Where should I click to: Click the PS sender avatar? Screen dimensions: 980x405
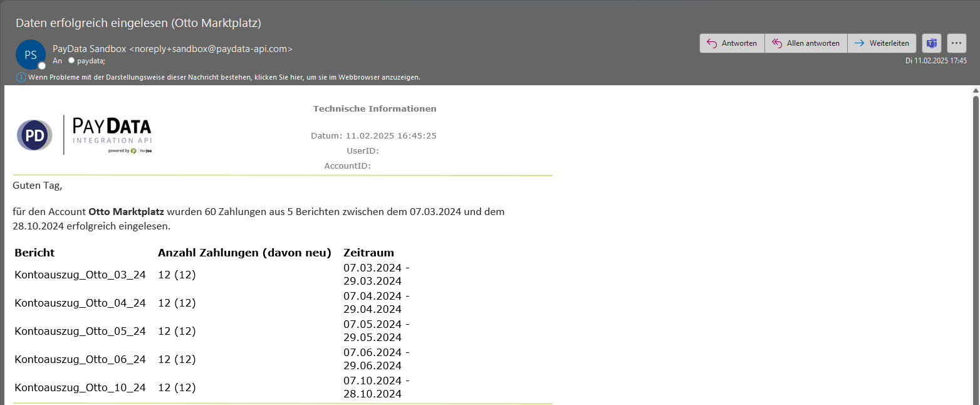click(31, 55)
